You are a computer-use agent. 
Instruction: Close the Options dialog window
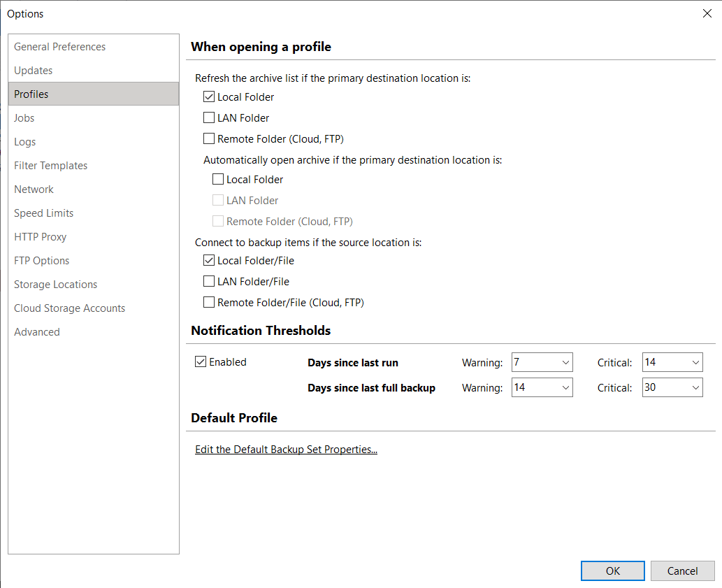point(707,13)
